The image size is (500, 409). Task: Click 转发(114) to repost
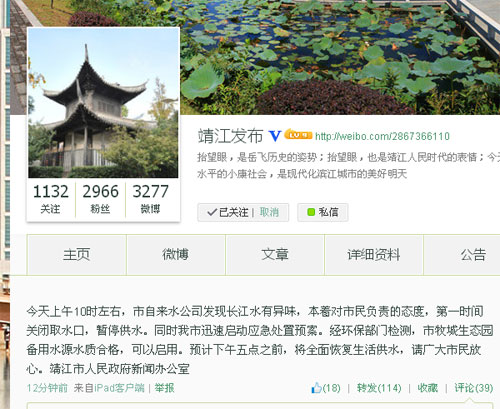pos(379,388)
